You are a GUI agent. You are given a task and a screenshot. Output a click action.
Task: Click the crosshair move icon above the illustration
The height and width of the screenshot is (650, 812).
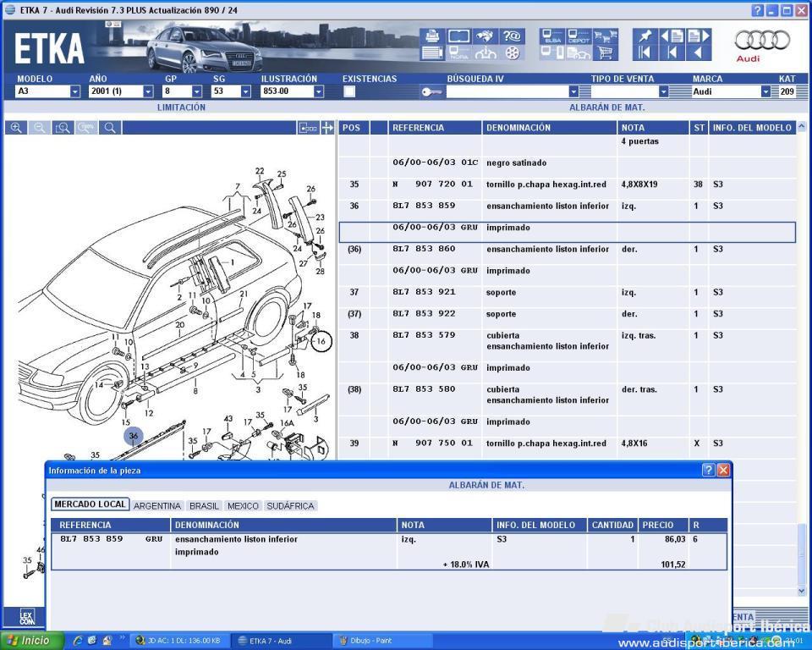click(x=327, y=128)
